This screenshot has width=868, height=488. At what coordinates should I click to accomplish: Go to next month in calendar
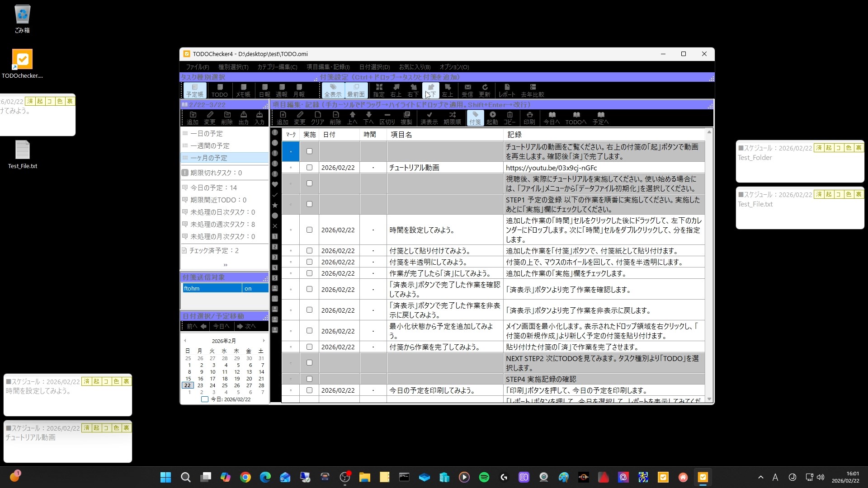(264, 341)
